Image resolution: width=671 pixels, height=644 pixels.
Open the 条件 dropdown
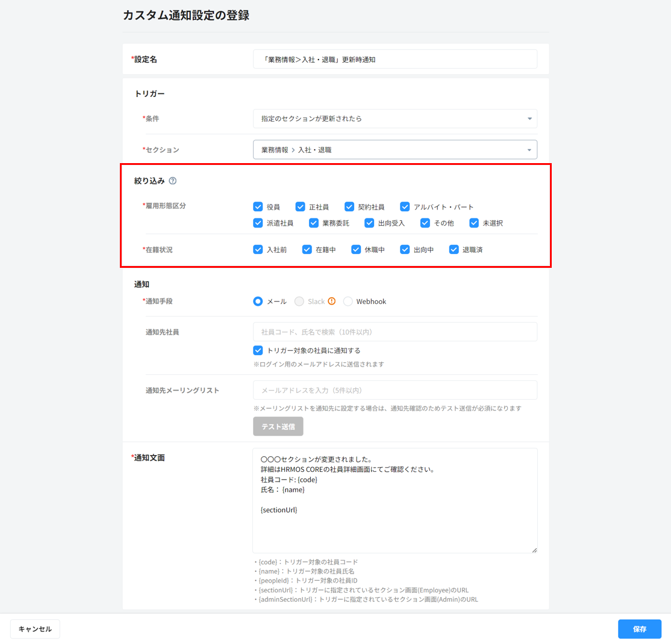tap(395, 119)
